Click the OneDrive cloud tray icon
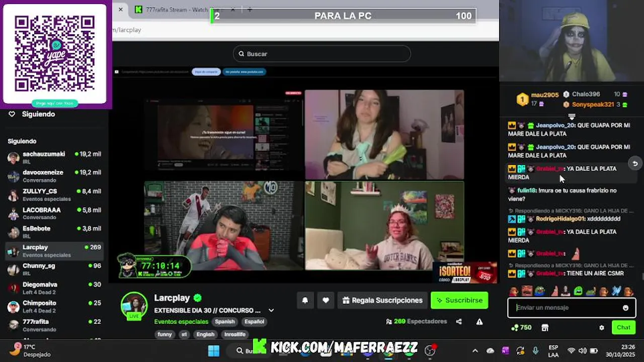 (491, 350)
